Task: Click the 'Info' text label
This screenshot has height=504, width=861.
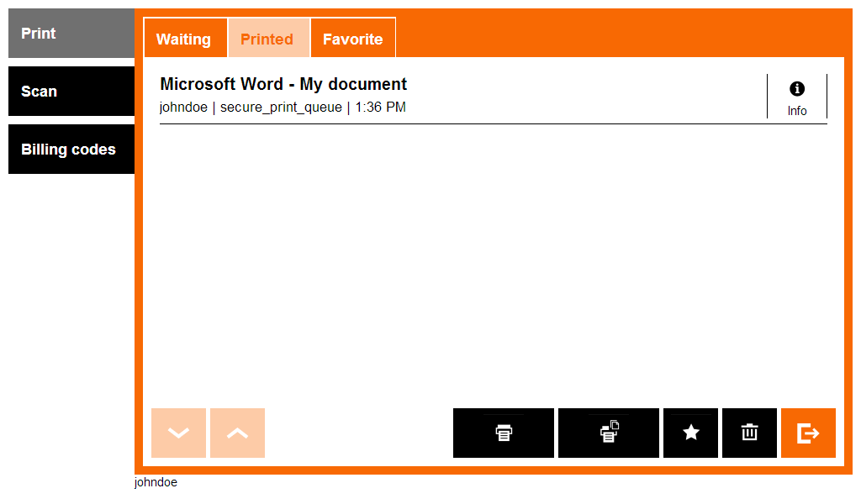Action: tap(797, 111)
